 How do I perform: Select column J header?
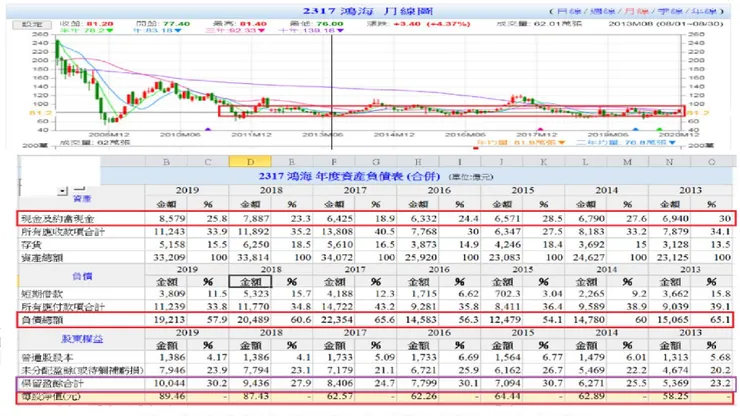tap(502, 161)
